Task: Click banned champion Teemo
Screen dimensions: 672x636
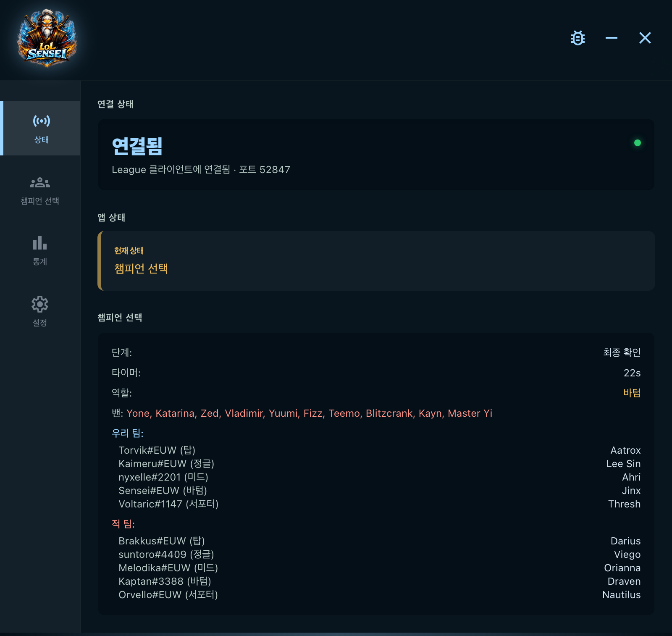Action: coord(344,413)
